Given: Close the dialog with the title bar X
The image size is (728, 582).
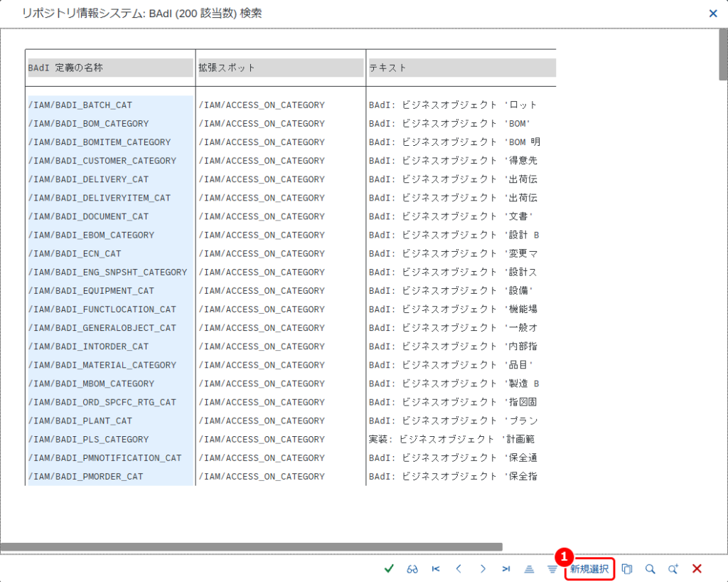Looking at the screenshot, I should coord(713,14).
